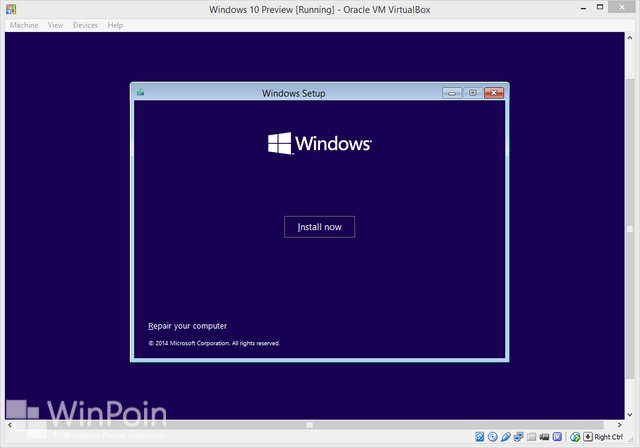This screenshot has width=640, height=448.
Task: Click the optical disc status icon
Action: [x=493, y=437]
